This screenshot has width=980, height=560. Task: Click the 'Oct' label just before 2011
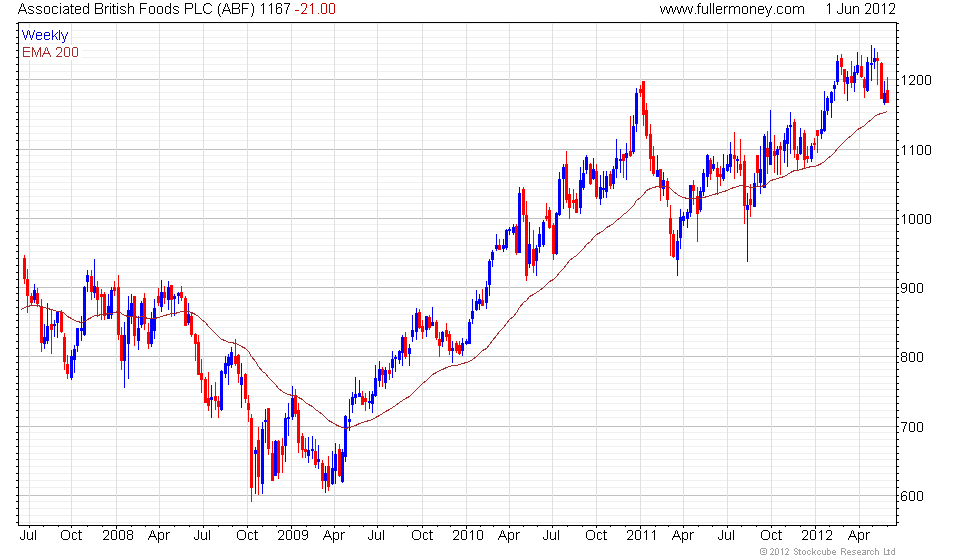click(x=596, y=535)
